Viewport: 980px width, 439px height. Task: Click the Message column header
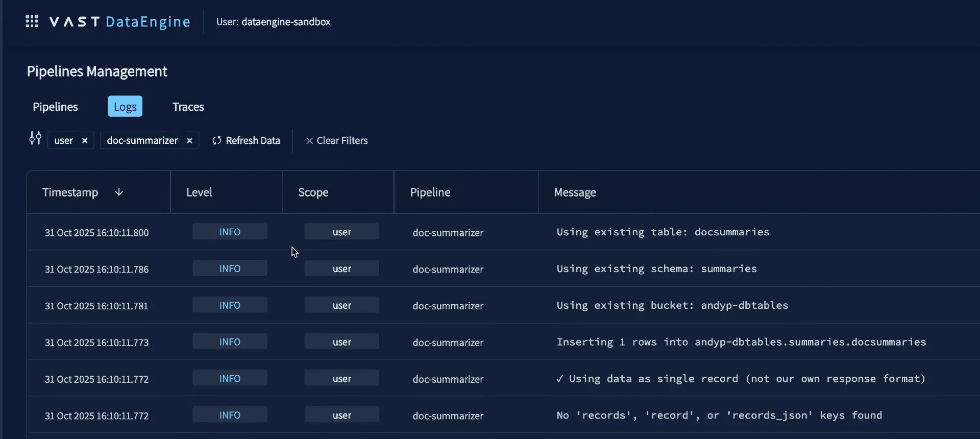click(759, 192)
